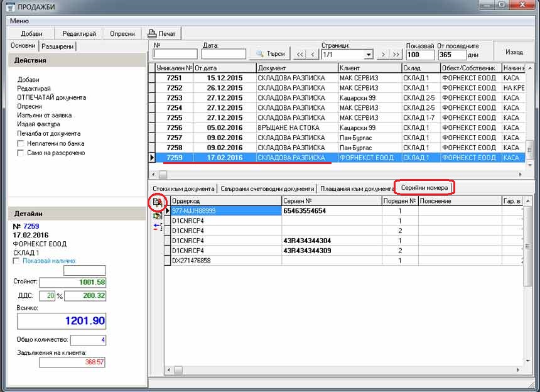Focus the Дата search input field
The image size is (540, 392).
pyautogui.click(x=224, y=54)
